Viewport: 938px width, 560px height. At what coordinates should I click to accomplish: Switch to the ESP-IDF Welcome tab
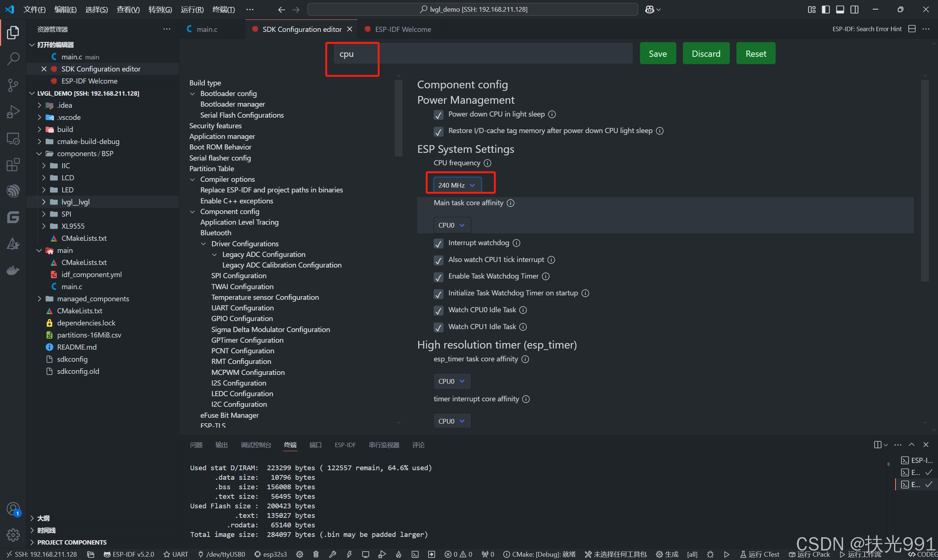[402, 29]
